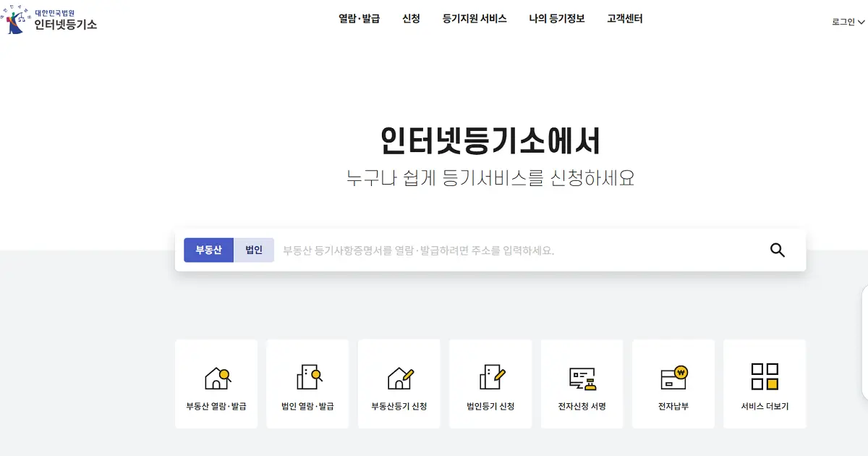Click the 부동산등기 신청 label

pyautogui.click(x=399, y=407)
